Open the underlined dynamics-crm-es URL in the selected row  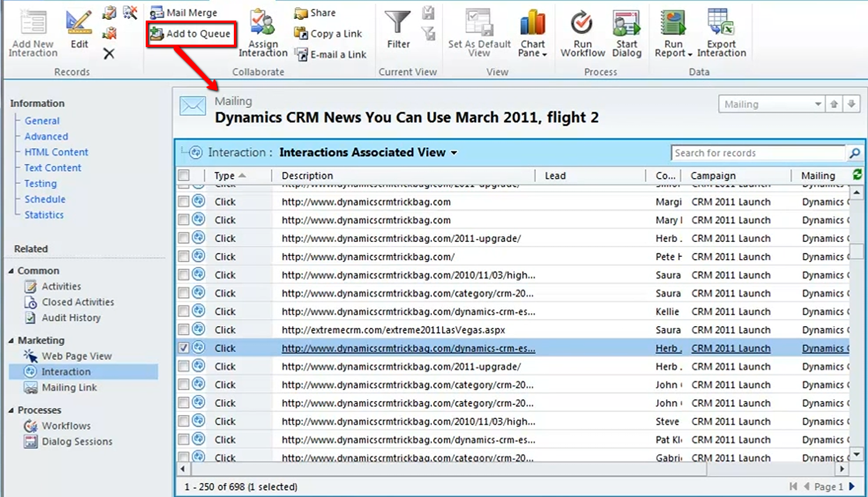point(408,348)
